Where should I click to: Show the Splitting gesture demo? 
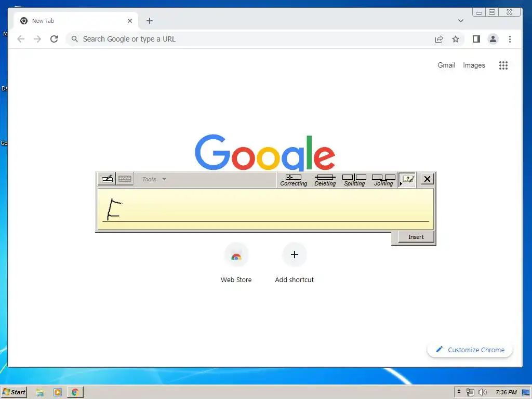click(354, 180)
